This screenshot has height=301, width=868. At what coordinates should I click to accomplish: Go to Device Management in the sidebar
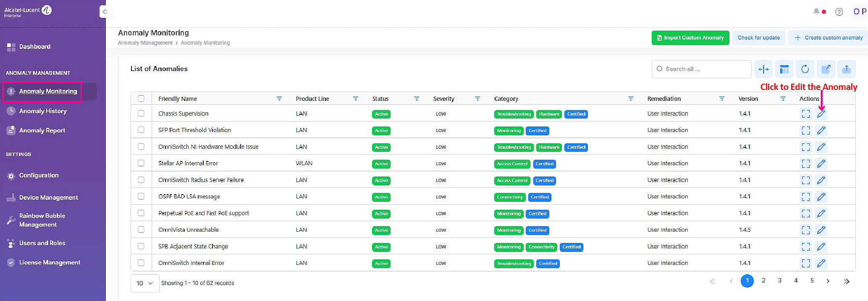coord(48,198)
